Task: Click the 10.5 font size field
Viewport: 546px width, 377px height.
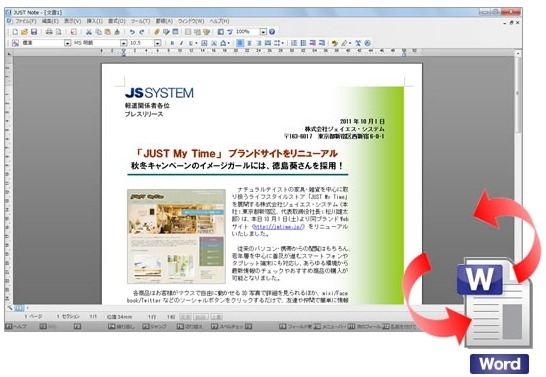Action: (x=141, y=43)
